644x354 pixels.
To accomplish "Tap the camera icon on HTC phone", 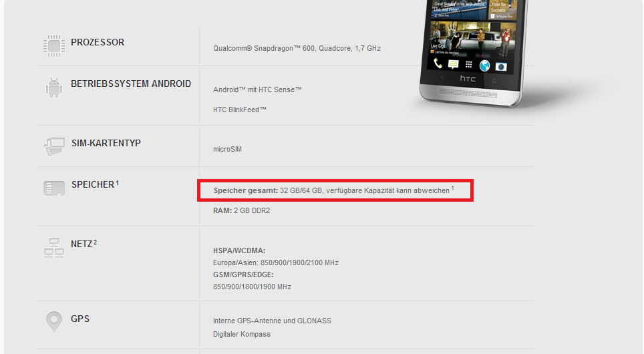I will coord(500,67).
